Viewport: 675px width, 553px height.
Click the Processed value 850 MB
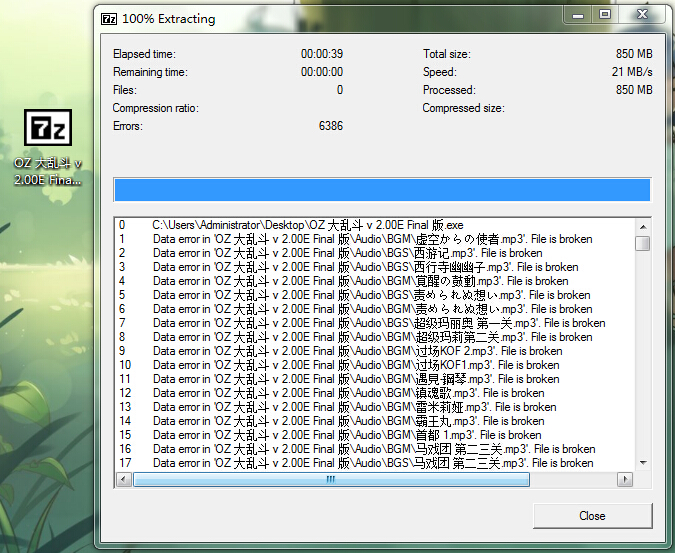click(634, 90)
